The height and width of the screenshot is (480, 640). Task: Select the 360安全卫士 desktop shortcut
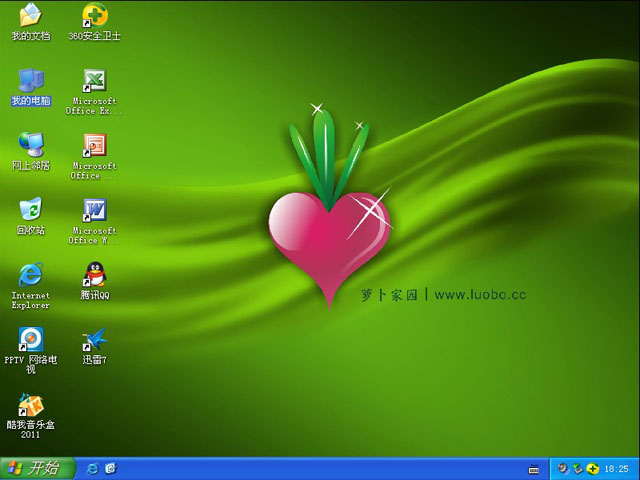(94, 16)
